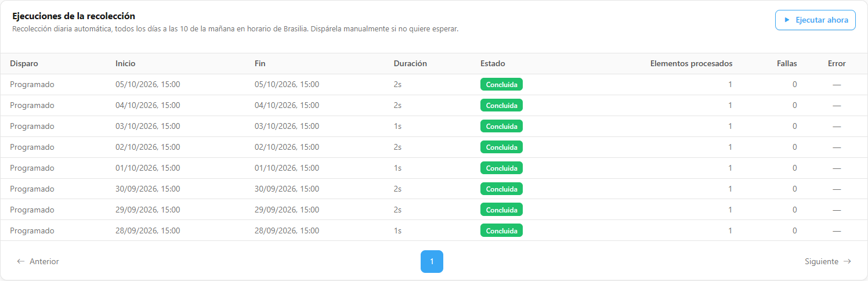Viewport: 868px width, 281px height.
Task: Click the Inicio column header
Action: point(125,63)
